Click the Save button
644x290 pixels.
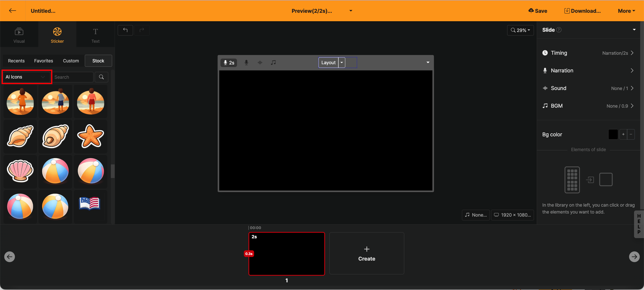click(538, 11)
